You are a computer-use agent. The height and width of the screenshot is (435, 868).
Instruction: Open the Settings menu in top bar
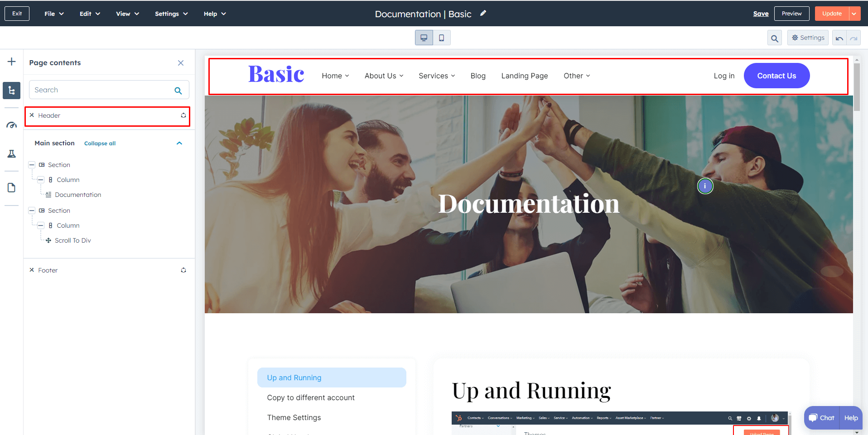[x=171, y=14]
